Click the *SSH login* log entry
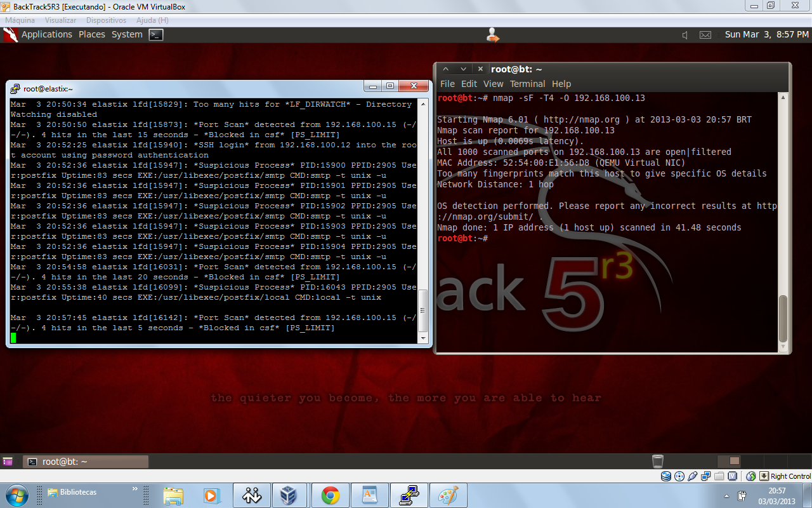The width and height of the screenshot is (812, 508). [213, 150]
